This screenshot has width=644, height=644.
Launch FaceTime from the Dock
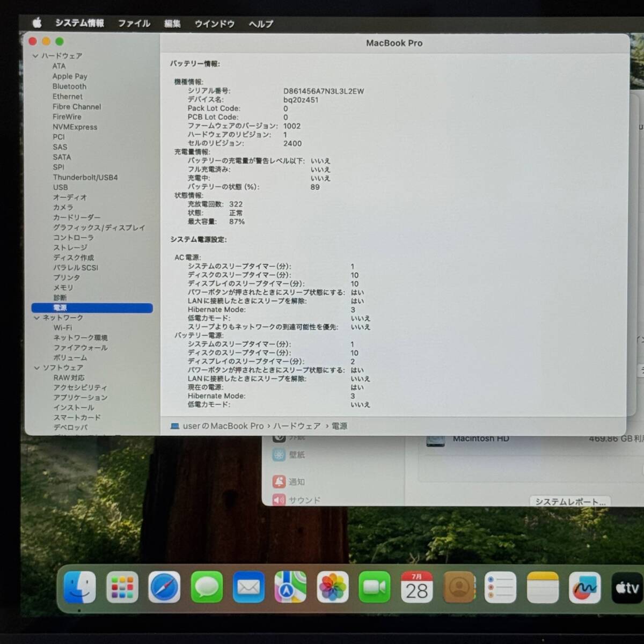click(375, 587)
